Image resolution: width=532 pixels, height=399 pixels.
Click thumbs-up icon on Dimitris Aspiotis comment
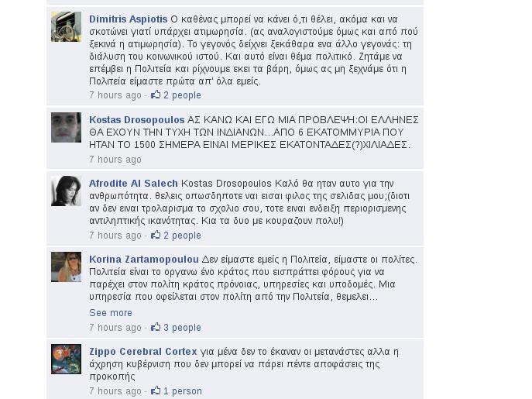[x=156, y=95]
